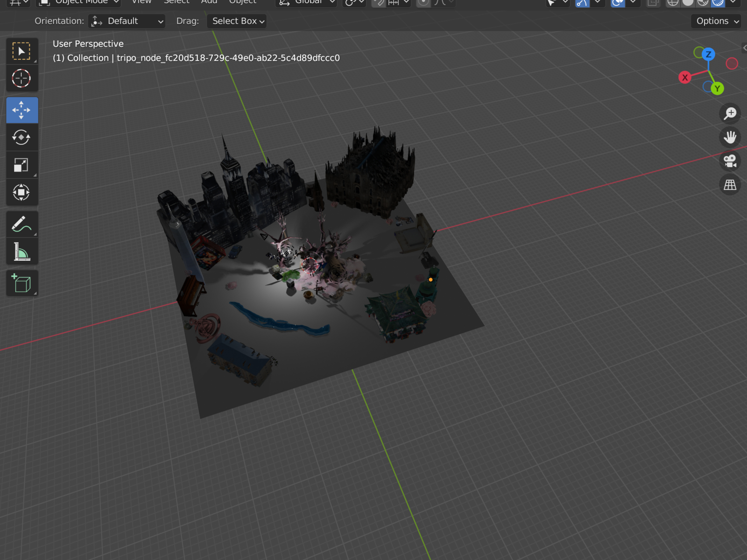Click the zoom magnifier viewport button
747x560 pixels.
(730, 113)
